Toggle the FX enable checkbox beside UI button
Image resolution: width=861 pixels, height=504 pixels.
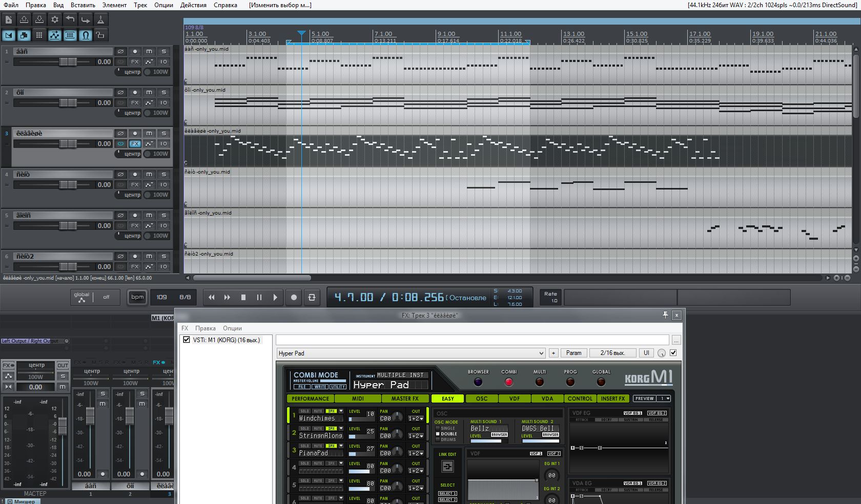coord(673,353)
